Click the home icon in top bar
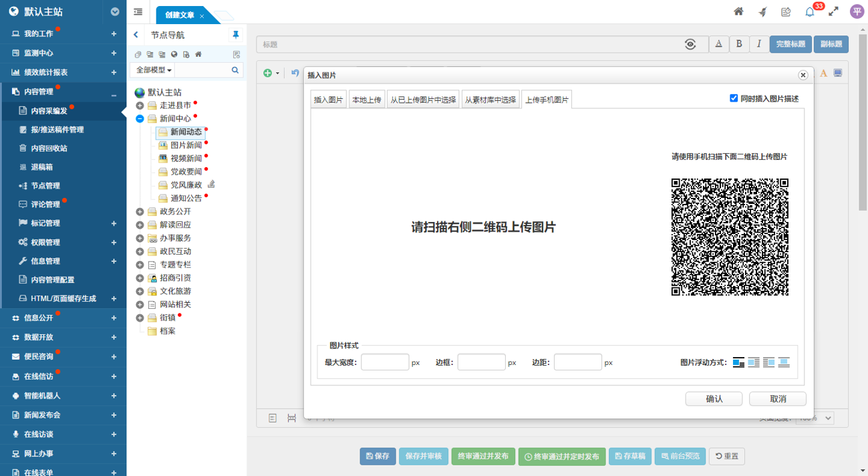This screenshot has height=476, width=868. [738, 11]
